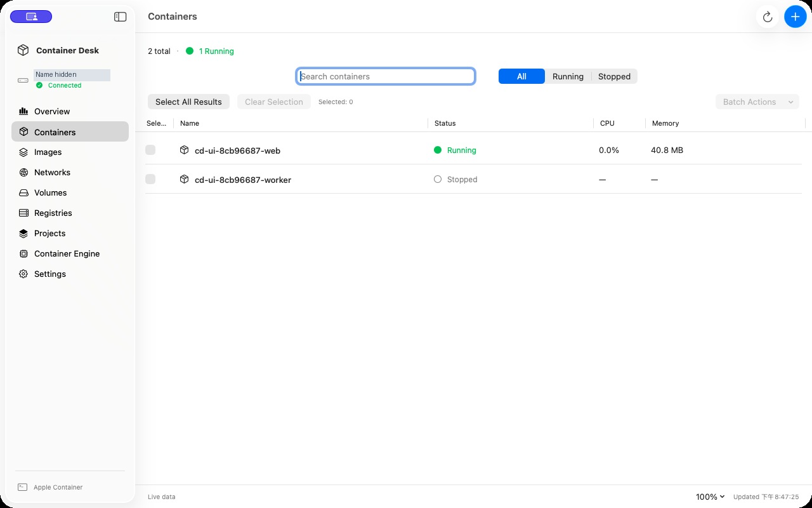Select the cd-ui-8cb96687-web name text
The image size is (812, 508).
click(x=237, y=151)
